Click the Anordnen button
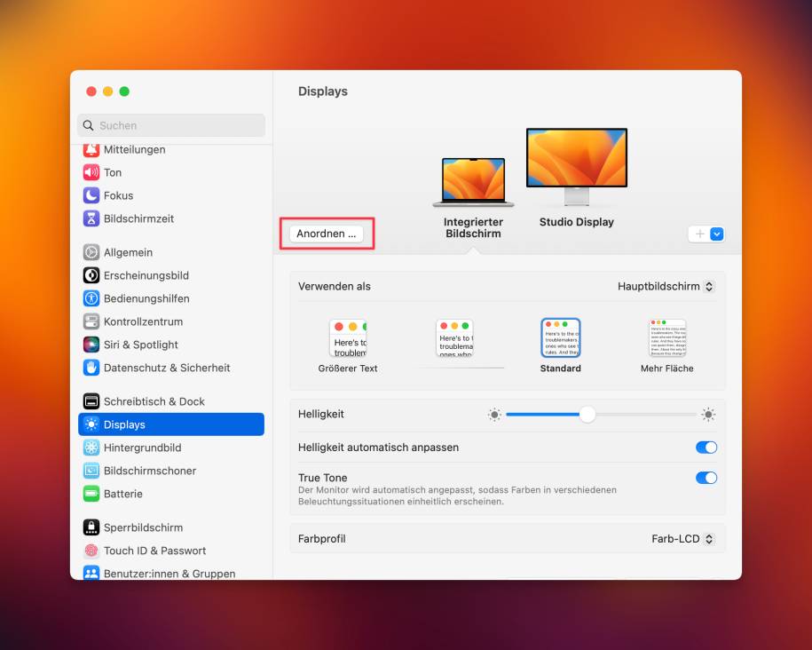The height and width of the screenshot is (650, 812). pos(326,235)
